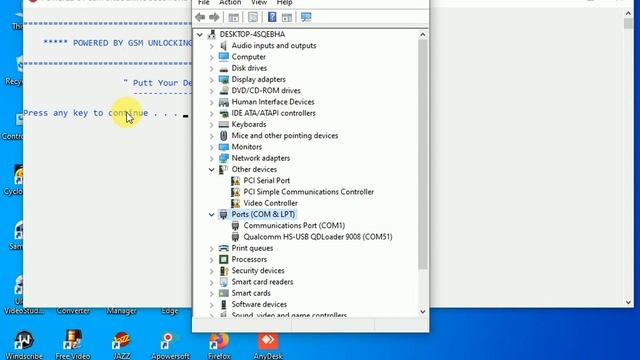Image resolution: width=640 pixels, height=360 pixels.
Task: Open the Apowersoft desktop shortcut
Action: pyautogui.click(x=170, y=345)
